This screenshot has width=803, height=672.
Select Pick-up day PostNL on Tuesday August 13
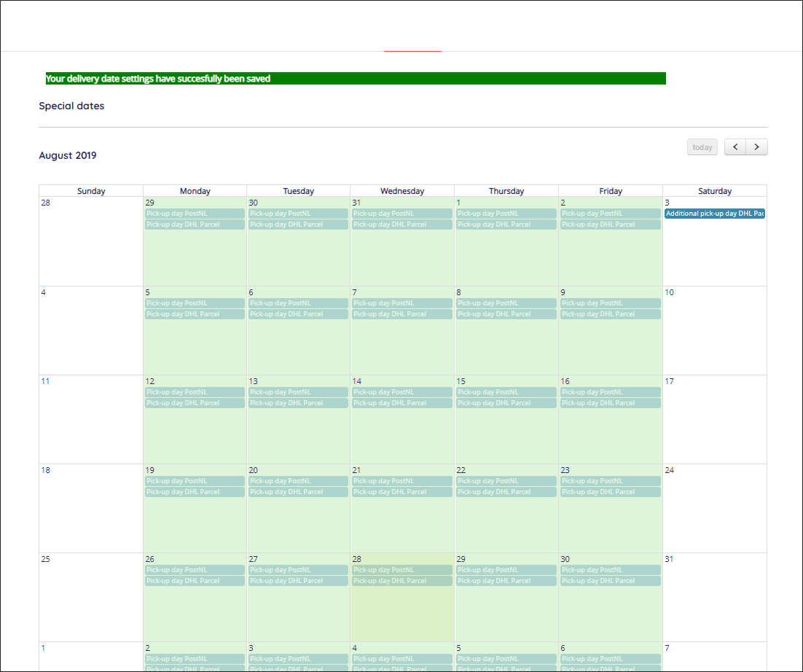click(298, 392)
